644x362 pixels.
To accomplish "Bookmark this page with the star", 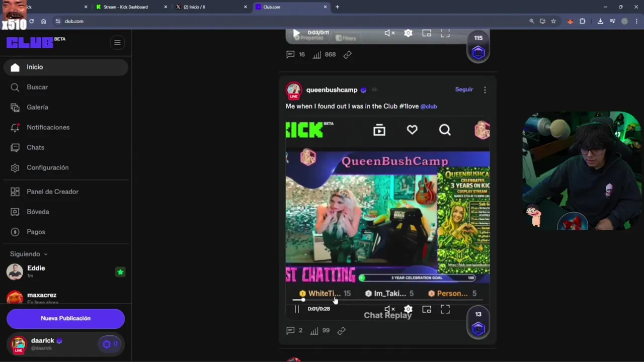I will 553,21.
